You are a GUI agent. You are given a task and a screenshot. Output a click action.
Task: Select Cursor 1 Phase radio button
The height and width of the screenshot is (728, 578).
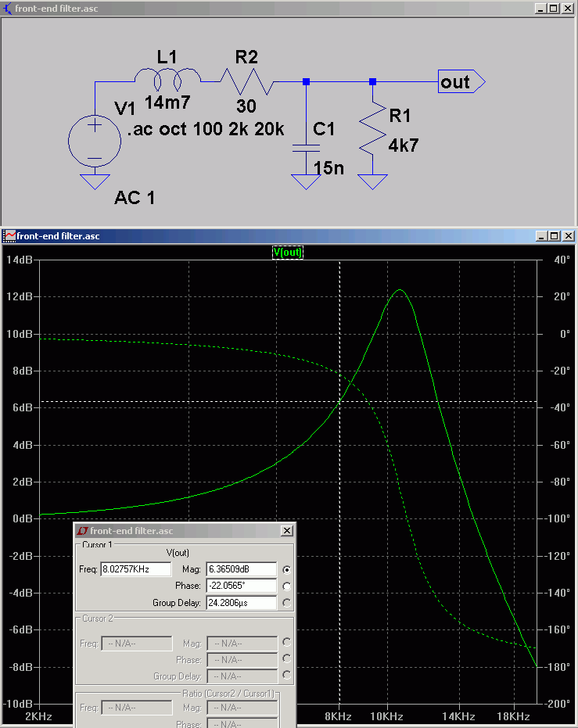pos(287,586)
